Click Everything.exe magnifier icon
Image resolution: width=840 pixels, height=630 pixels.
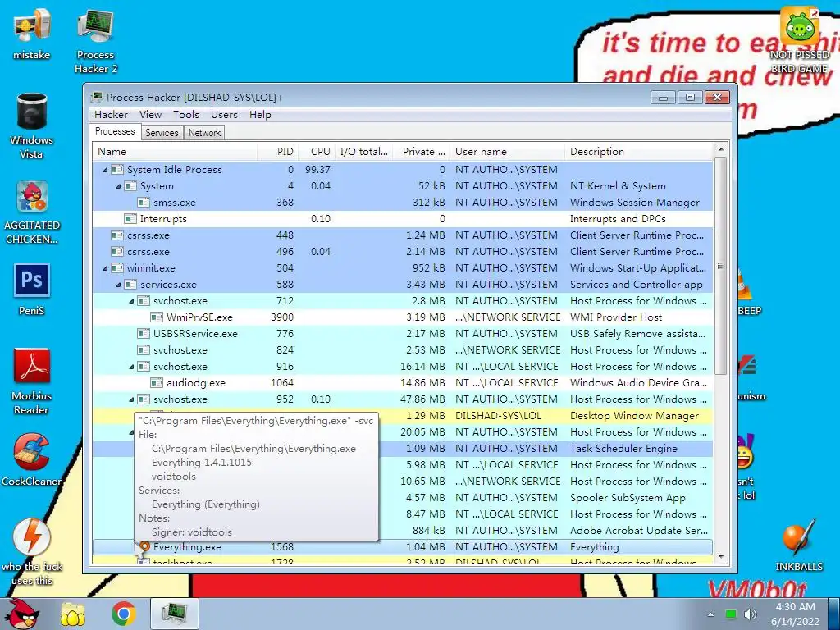[x=144, y=546]
